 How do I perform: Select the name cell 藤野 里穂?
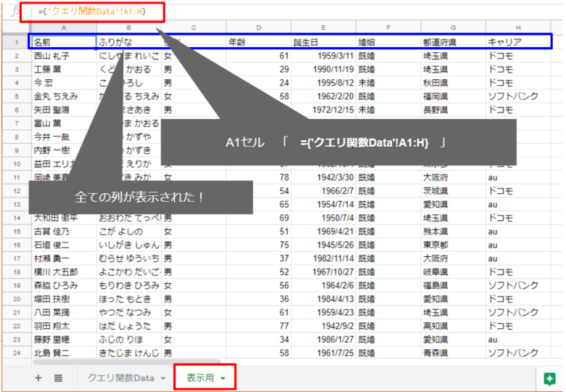[x=64, y=340]
